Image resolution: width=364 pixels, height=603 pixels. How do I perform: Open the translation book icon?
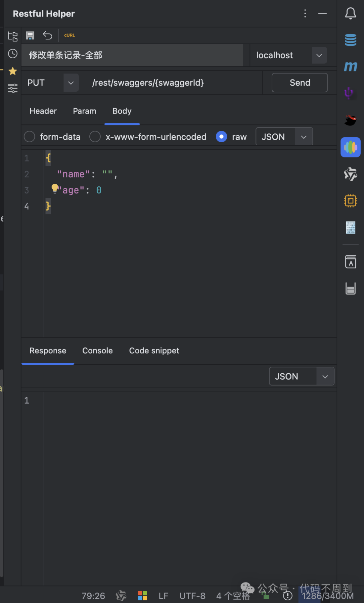point(351,262)
